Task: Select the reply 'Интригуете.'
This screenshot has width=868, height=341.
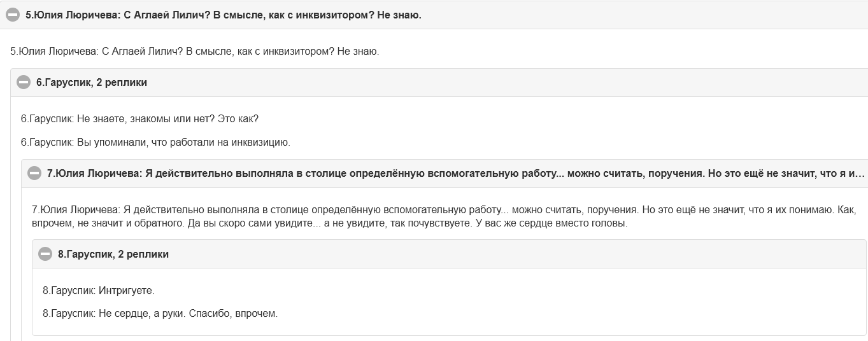Action: tap(99, 291)
